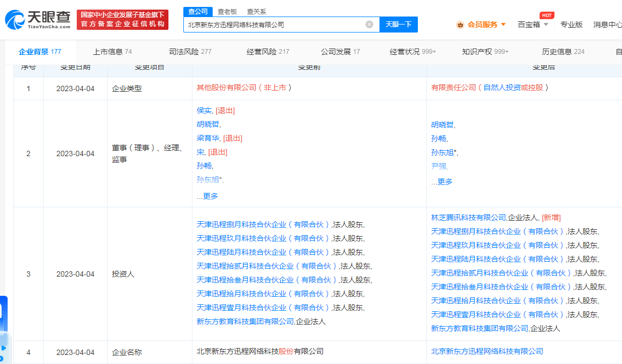
Task: Click the 会员服务 menu label
Action: (482, 25)
